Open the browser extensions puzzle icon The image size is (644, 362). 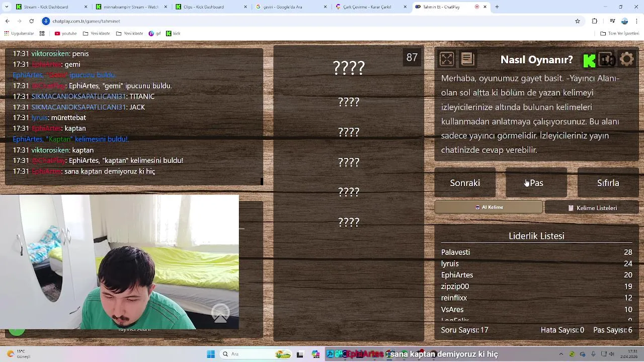pos(595,21)
